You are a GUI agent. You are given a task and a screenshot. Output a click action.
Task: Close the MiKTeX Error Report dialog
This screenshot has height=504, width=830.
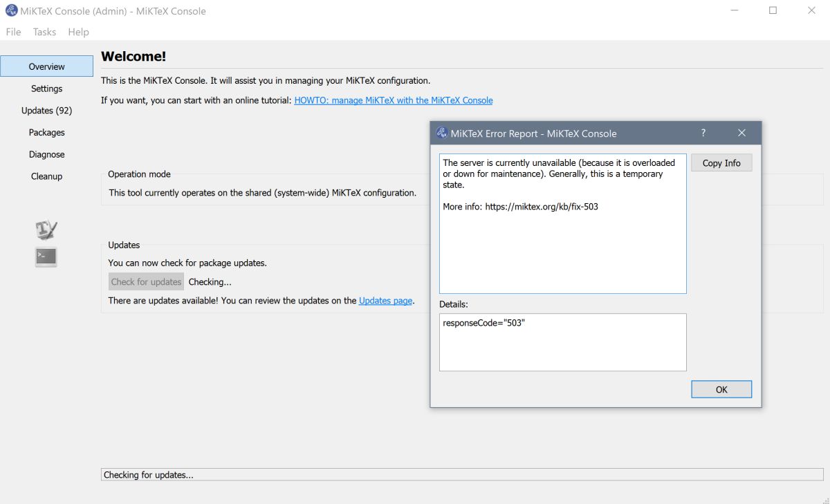click(x=741, y=133)
